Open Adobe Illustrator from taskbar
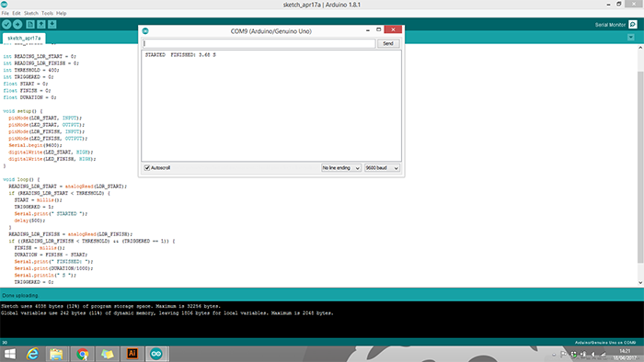 point(132,354)
